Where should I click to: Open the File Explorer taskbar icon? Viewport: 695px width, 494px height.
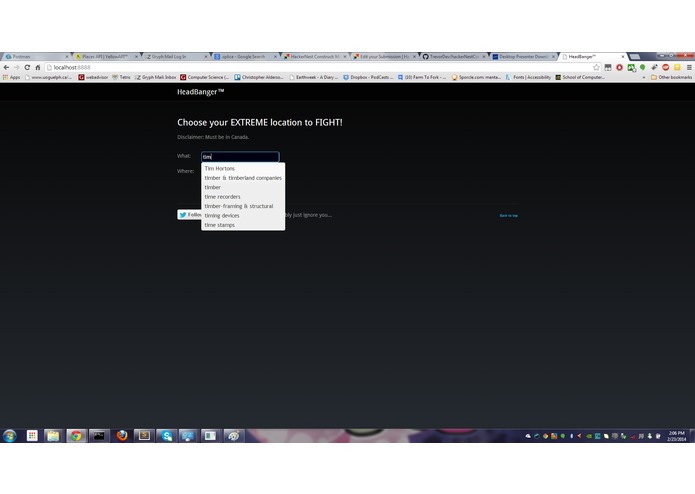[x=54, y=436]
